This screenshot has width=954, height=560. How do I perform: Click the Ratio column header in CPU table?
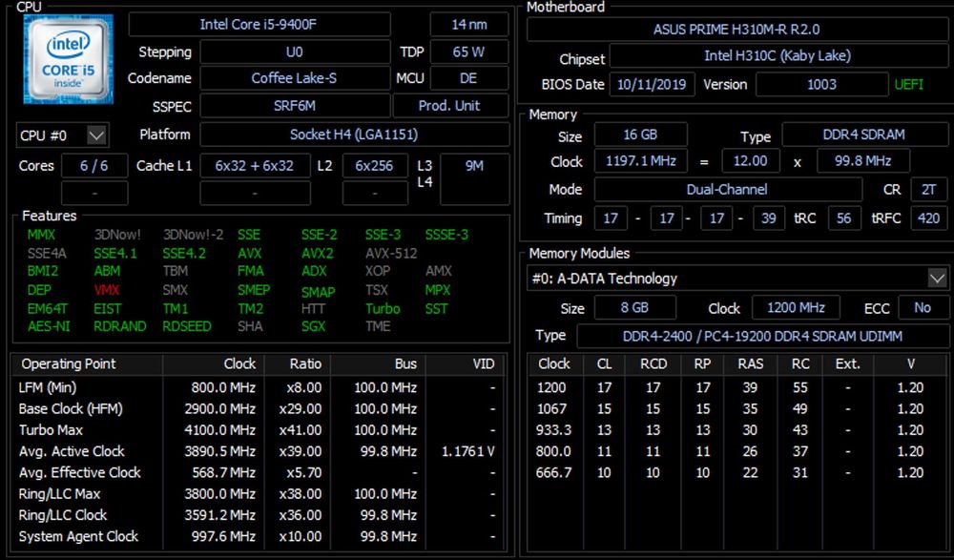coord(297,364)
